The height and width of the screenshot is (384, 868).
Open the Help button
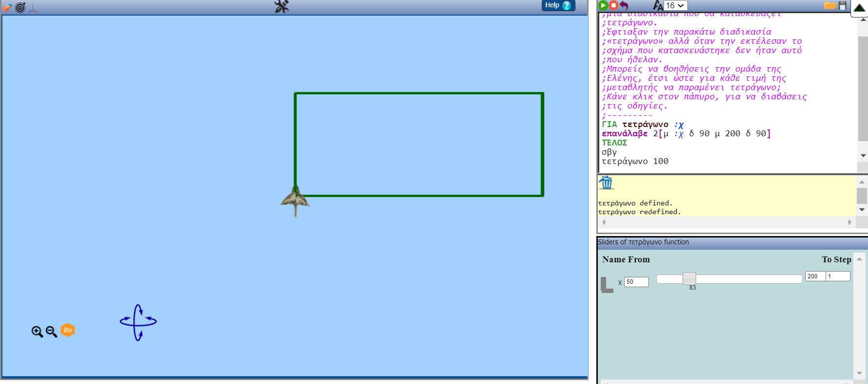pos(558,5)
